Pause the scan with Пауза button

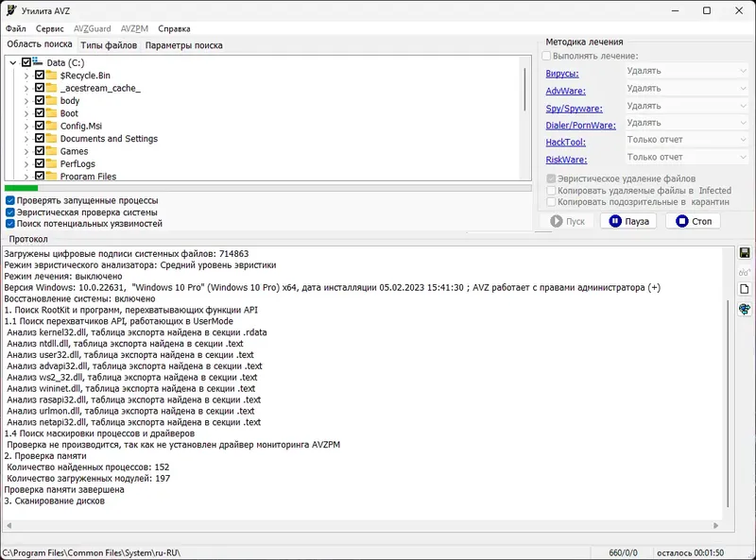628,221
